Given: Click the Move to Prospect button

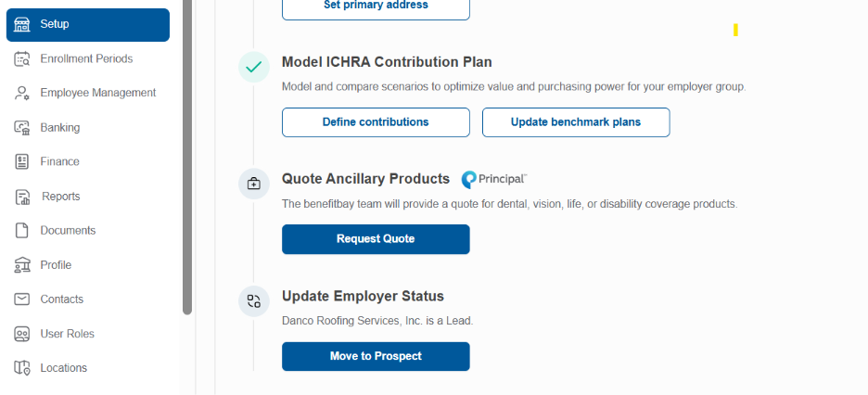Looking at the screenshot, I should (376, 356).
